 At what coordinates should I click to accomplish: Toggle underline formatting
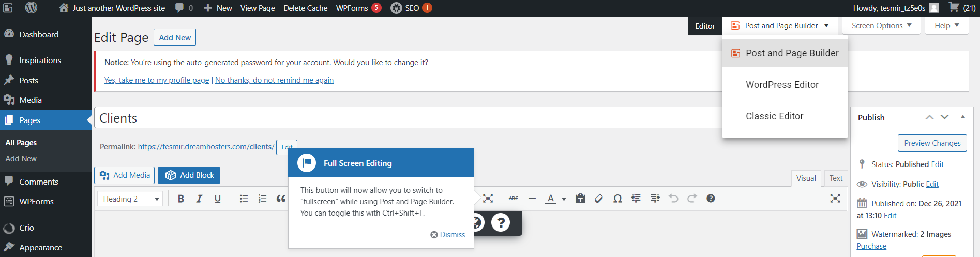point(218,199)
